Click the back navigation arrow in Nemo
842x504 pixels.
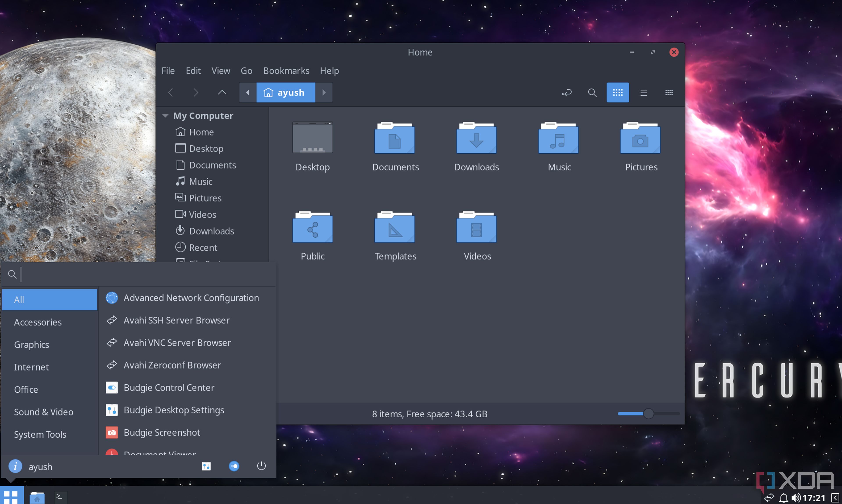(171, 92)
